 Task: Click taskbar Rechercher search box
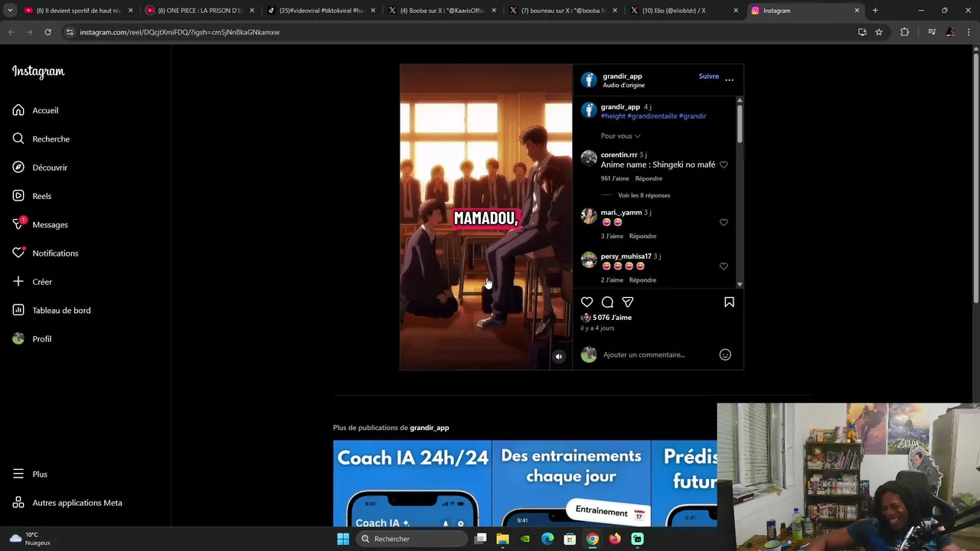[x=413, y=539]
